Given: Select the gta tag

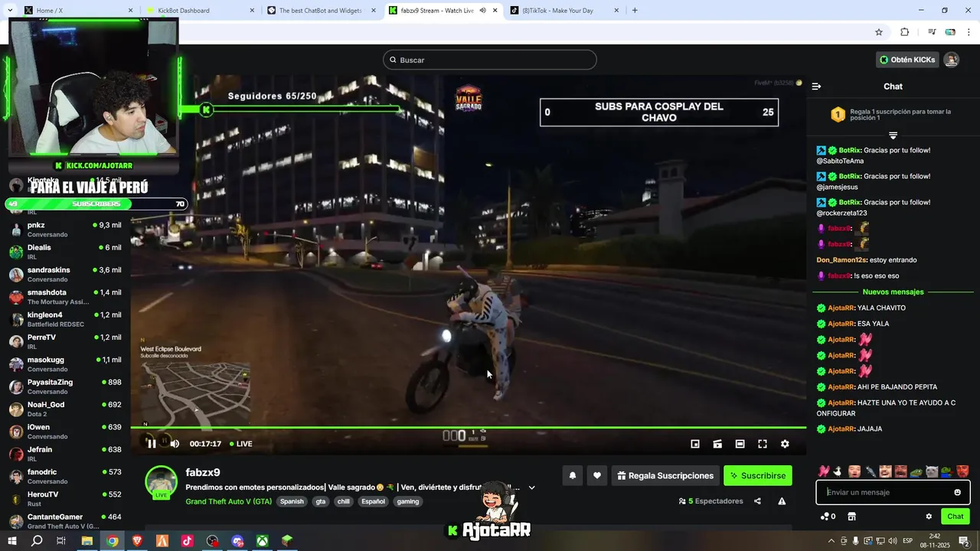Looking at the screenshot, I should click(x=321, y=501).
